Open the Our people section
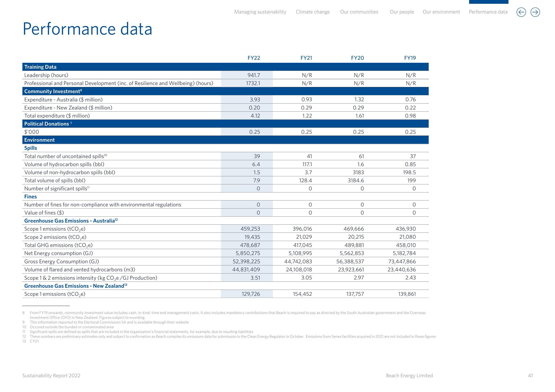 pyautogui.click(x=402, y=12)
